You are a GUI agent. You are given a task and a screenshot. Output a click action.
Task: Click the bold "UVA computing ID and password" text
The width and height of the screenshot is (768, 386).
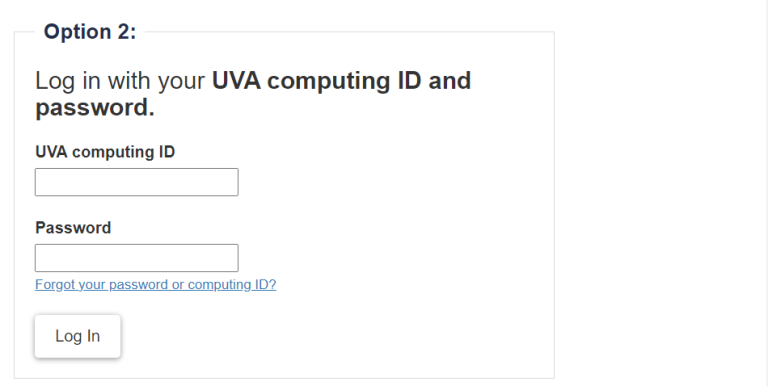[253, 94]
